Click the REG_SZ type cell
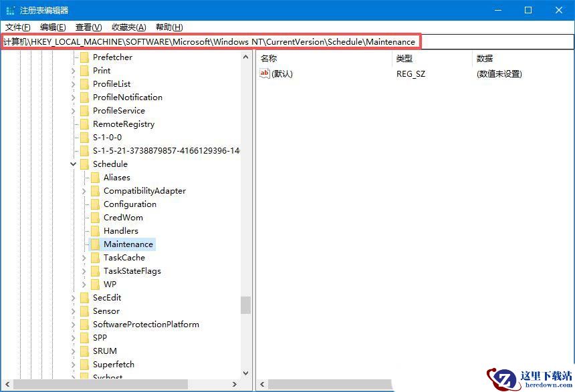This screenshot has width=575, height=392. point(411,74)
